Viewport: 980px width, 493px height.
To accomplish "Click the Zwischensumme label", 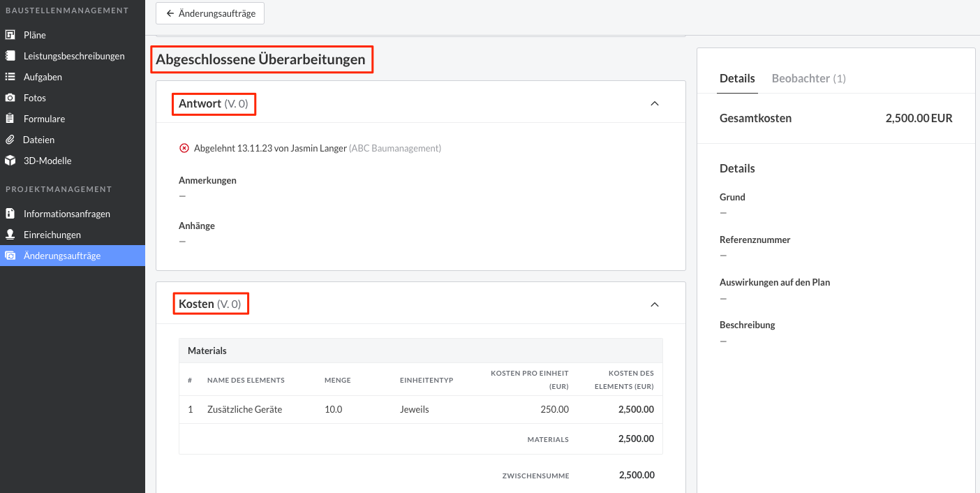I will [x=535, y=476].
